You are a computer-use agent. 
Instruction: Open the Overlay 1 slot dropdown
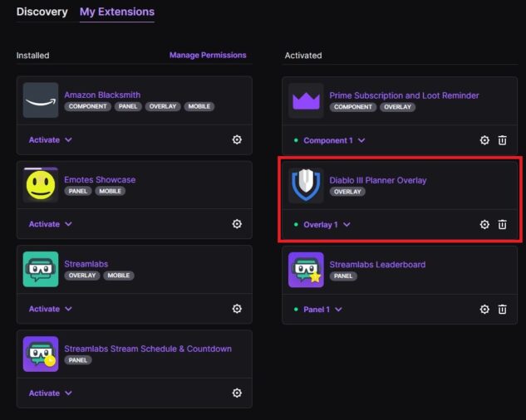pos(327,225)
